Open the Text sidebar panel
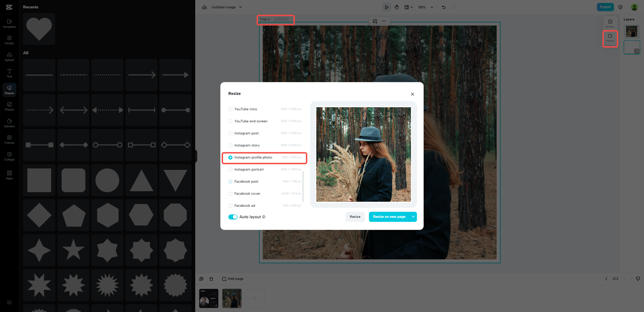Image resolution: width=644 pixels, height=312 pixels. (x=9, y=73)
